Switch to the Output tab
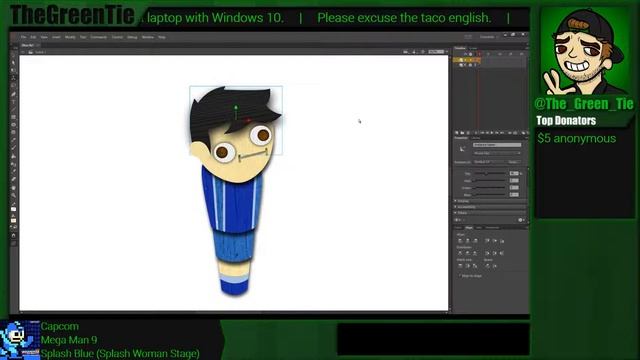This screenshot has width=640, height=360. (x=473, y=48)
